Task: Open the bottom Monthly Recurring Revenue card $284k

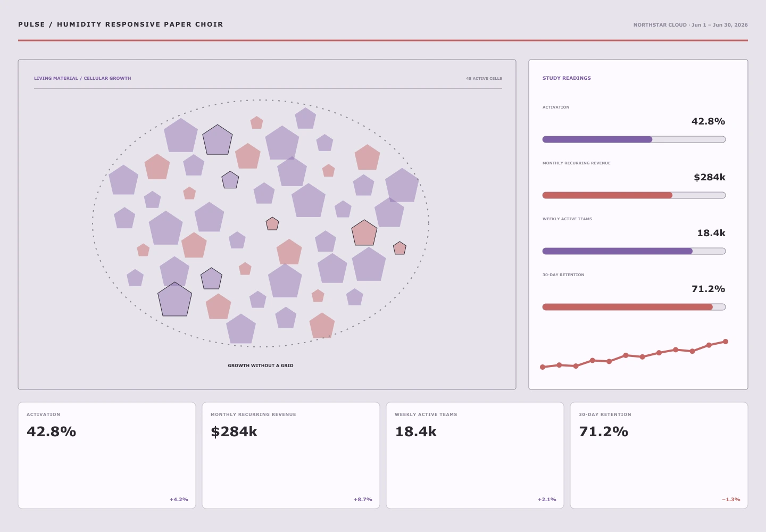Action: point(291,455)
